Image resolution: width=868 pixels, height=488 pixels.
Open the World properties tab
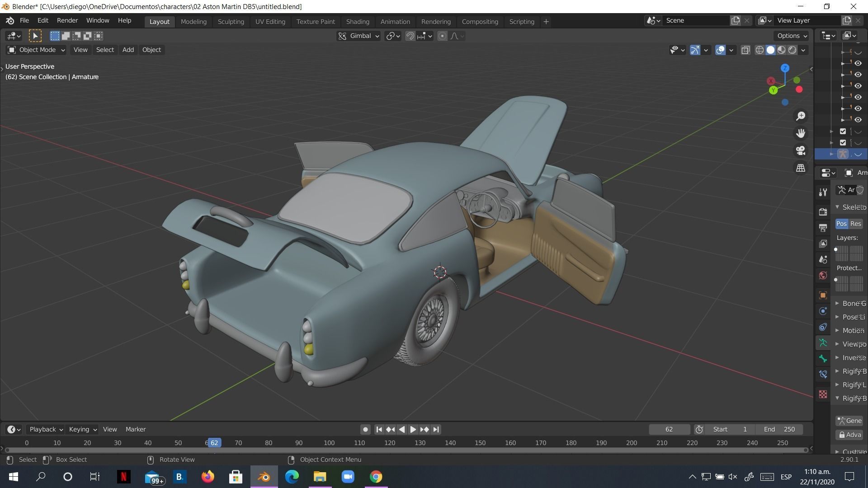(823, 275)
